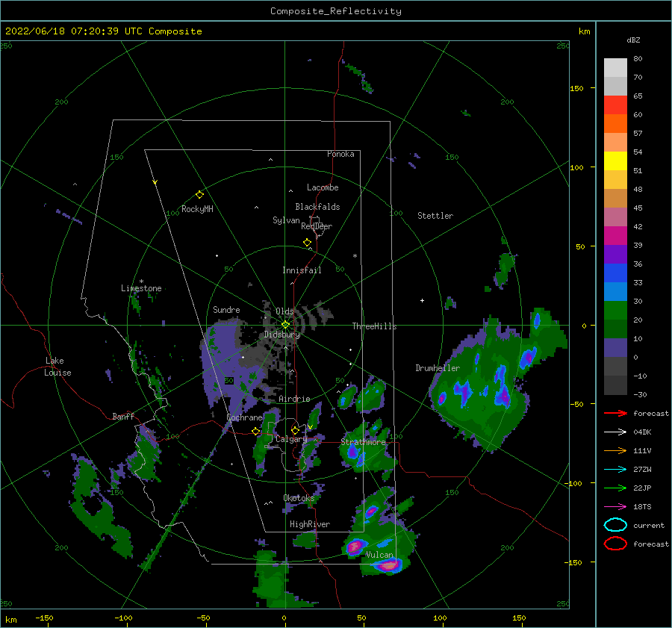672x628 pixels.
Task: Click the Airdrie city label
Action: (x=294, y=399)
